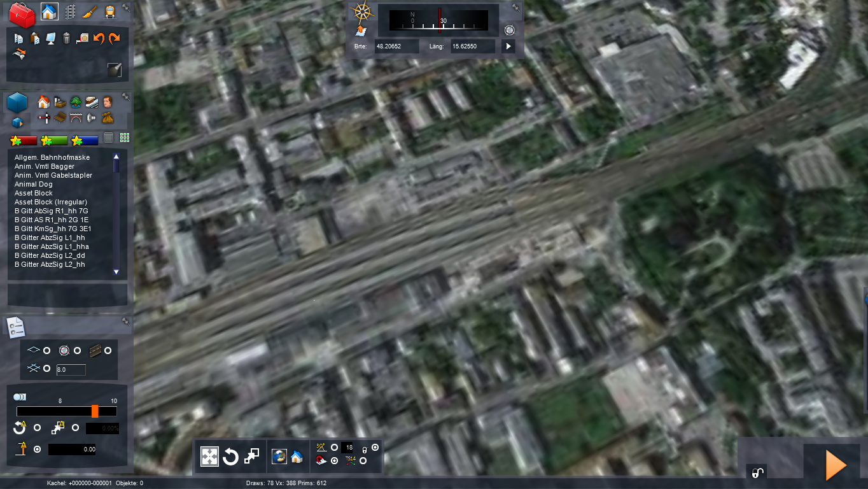Expand the blue cube object flyout
Viewport: 868px width, 489px height.
tap(17, 122)
